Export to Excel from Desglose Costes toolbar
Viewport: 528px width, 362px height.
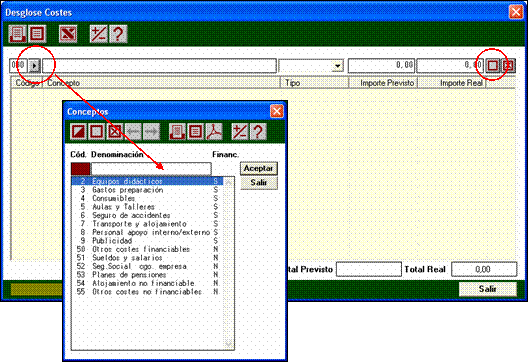[68, 34]
